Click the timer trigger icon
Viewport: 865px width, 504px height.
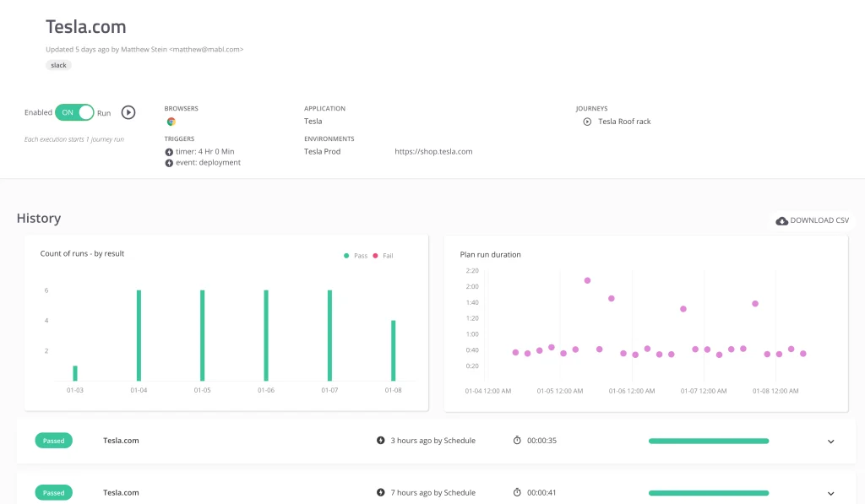(169, 152)
